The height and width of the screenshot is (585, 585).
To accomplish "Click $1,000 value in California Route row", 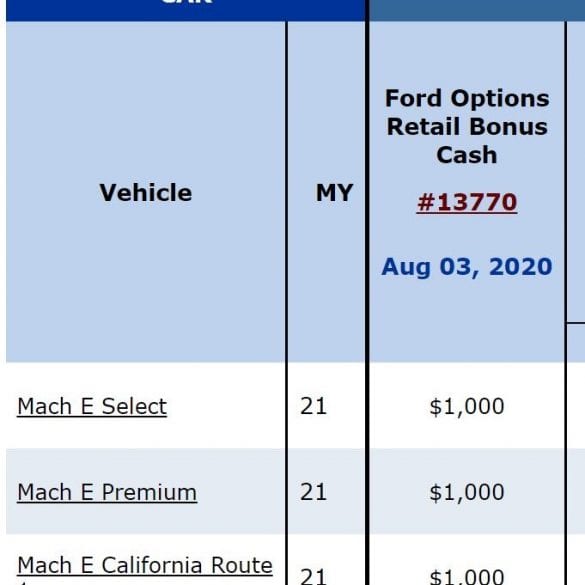I will coord(467,577).
